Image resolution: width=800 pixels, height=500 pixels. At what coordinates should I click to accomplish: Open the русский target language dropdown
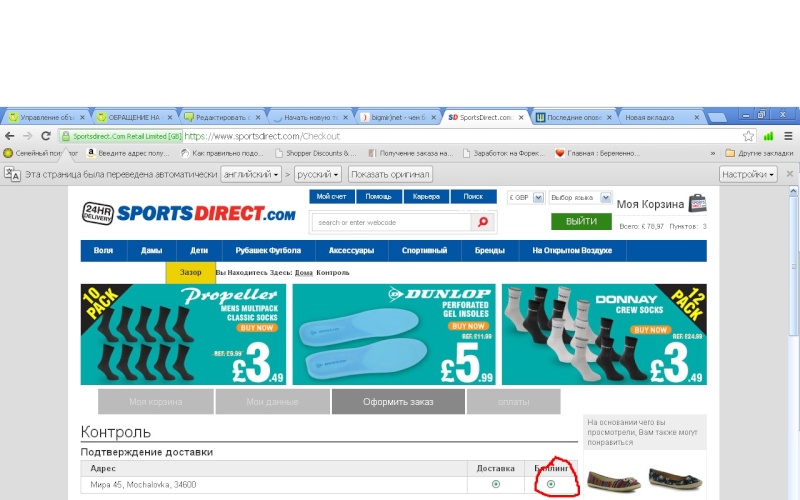[317, 174]
